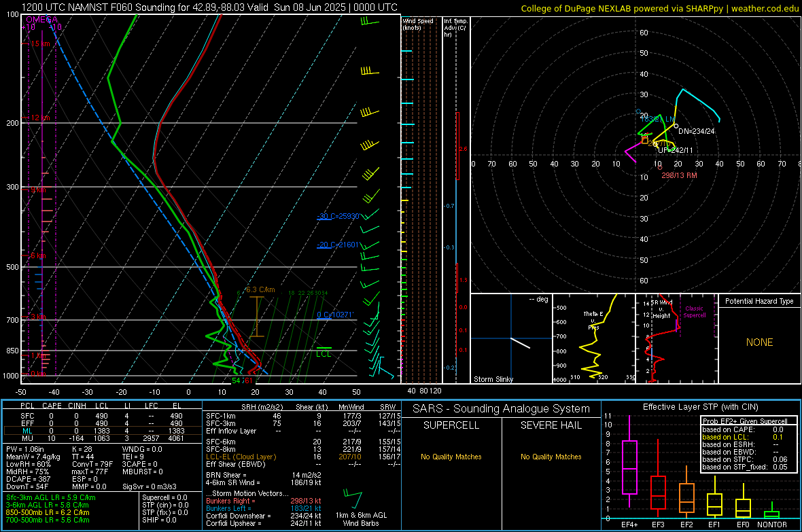Image resolution: width=802 pixels, height=532 pixels.
Task: Click the WNDG = 0.0 value
Action: tap(141, 449)
